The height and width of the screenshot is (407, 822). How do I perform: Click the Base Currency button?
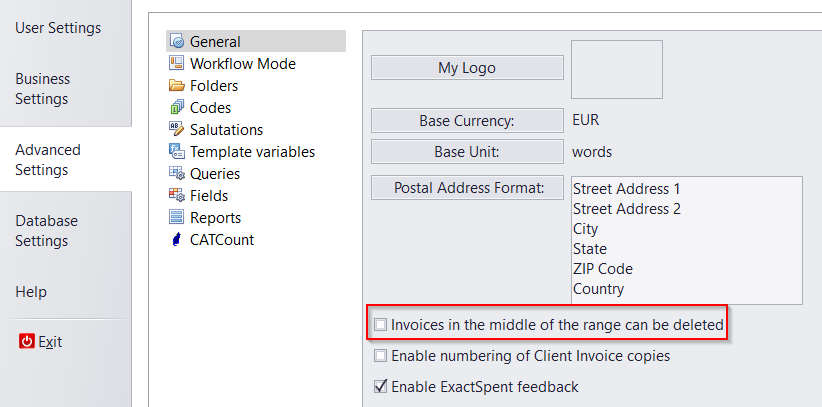coord(467,121)
